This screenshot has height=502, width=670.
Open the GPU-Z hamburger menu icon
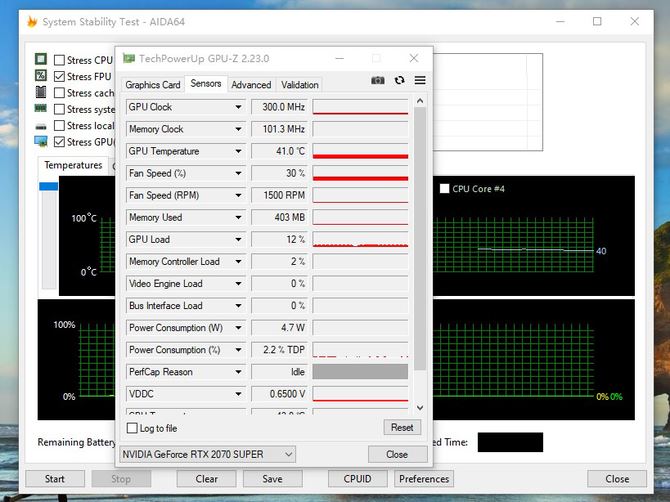click(x=420, y=80)
